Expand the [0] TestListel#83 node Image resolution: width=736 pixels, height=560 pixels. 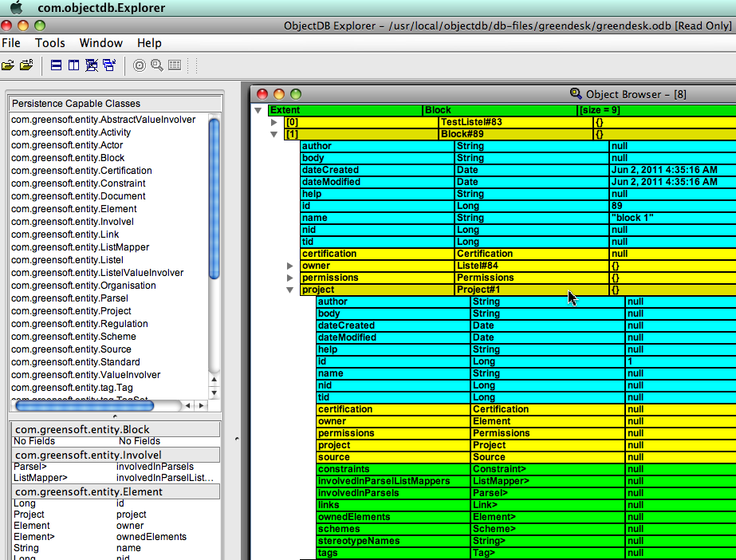pyautogui.click(x=274, y=122)
